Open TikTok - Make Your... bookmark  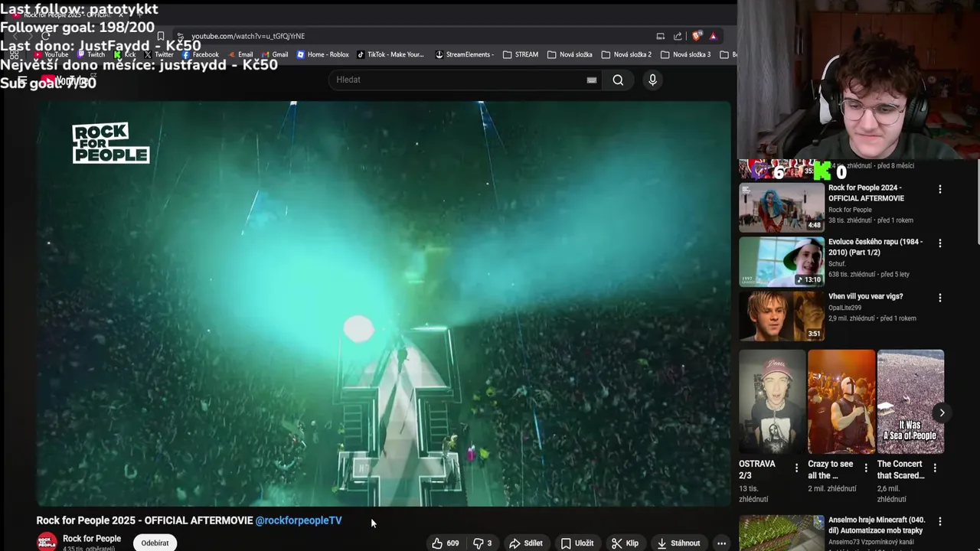pyautogui.click(x=390, y=54)
